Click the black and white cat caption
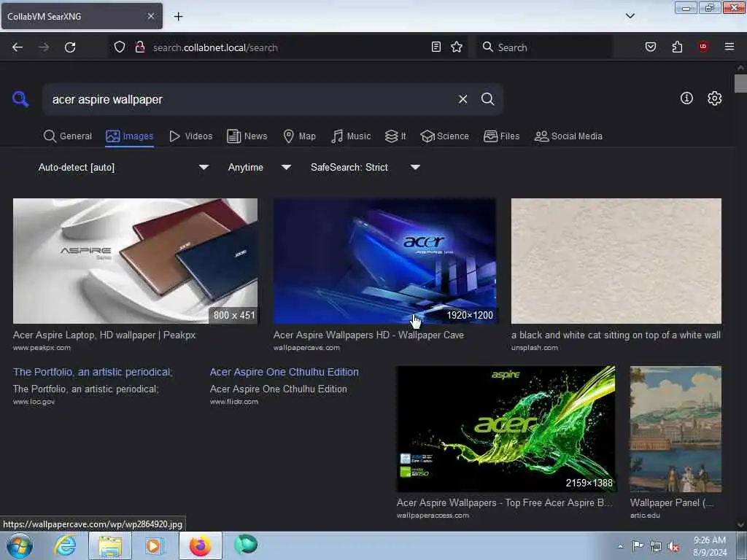 tap(616, 335)
